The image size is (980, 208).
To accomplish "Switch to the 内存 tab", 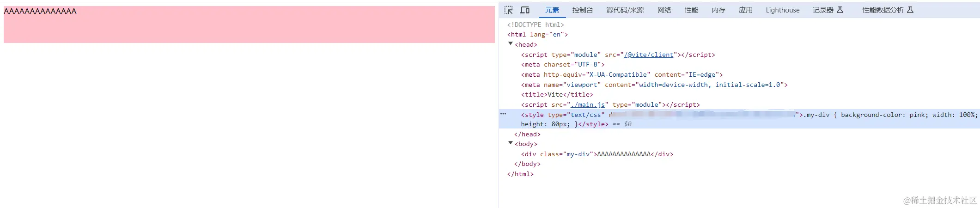I will click(718, 10).
